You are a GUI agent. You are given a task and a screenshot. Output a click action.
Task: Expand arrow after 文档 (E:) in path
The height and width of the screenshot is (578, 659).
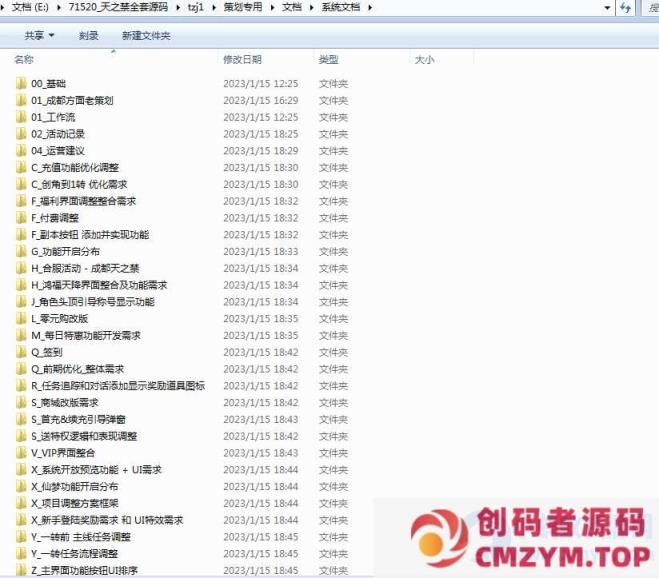[59, 8]
